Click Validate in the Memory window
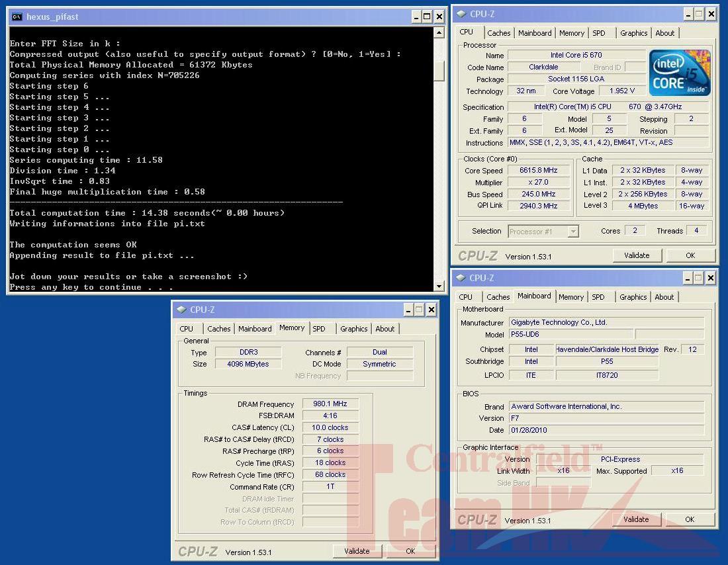This screenshot has width=728, height=565. [357, 551]
